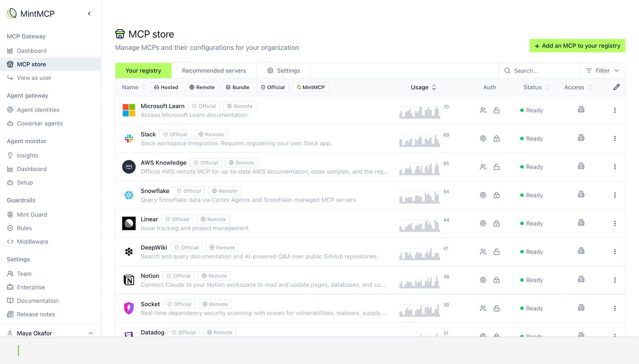
Task: Toggle the Hosted filter chip
Action: 166,87
